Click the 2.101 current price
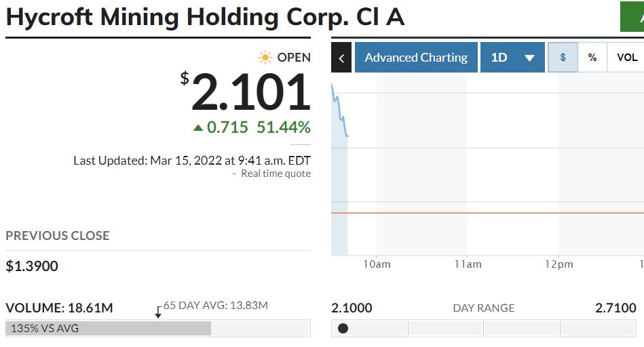Viewport: 644px width, 347px height. coord(250,93)
